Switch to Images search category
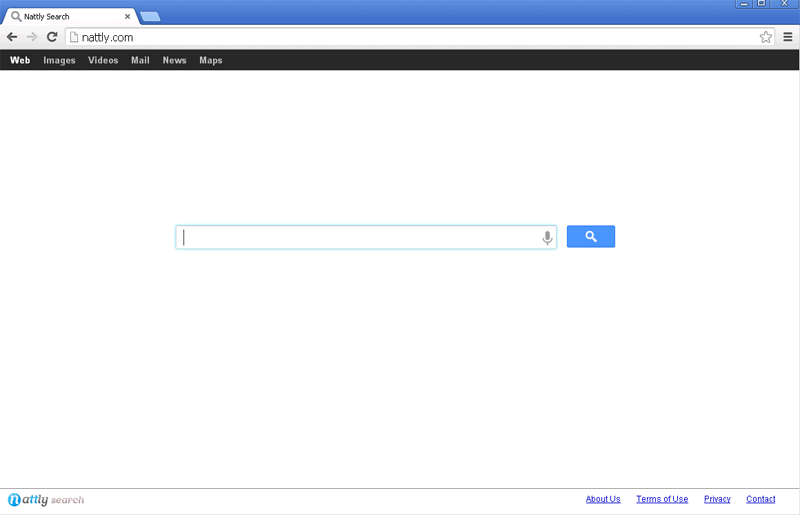Viewport: 800px width, 515px height. [59, 60]
